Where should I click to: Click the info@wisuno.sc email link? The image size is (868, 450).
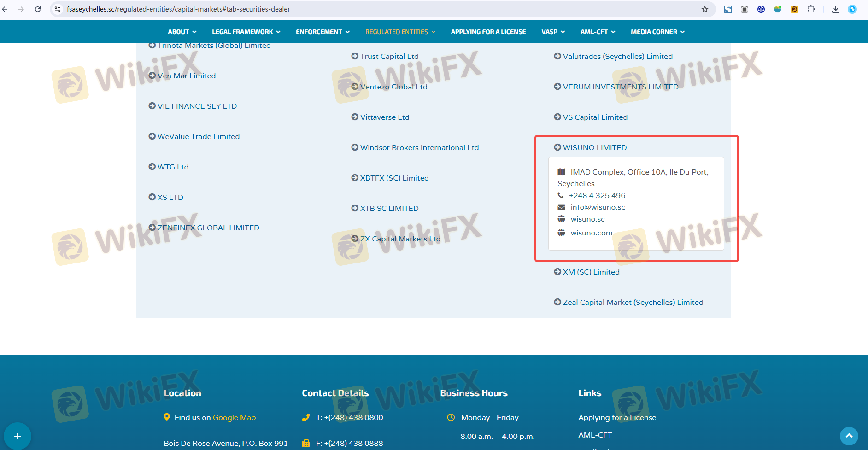click(598, 207)
